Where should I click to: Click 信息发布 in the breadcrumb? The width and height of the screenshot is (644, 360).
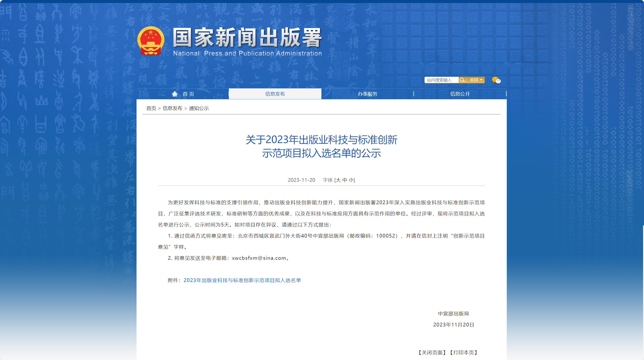(172, 108)
